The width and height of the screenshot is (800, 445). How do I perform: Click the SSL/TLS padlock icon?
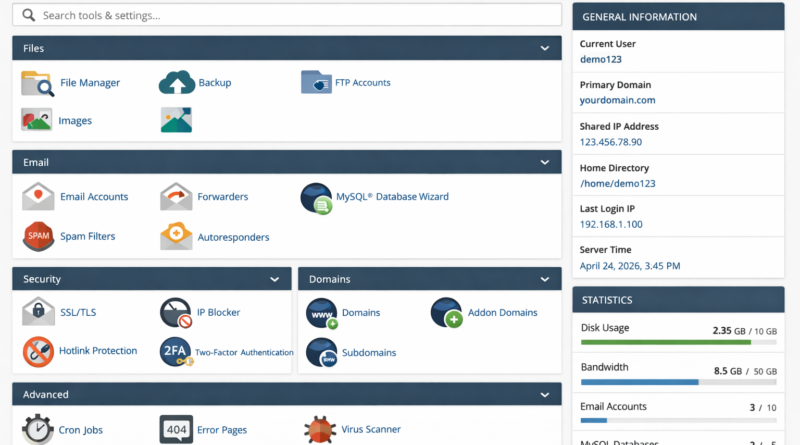(38, 311)
